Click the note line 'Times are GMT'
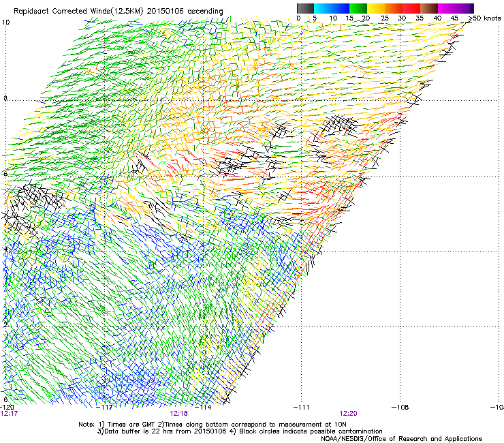The image size is (504, 443). tap(131, 425)
